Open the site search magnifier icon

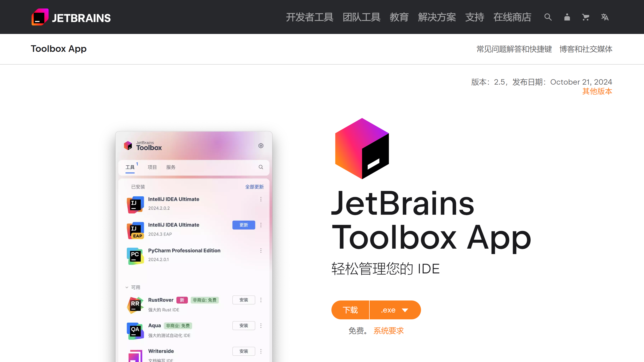548,17
